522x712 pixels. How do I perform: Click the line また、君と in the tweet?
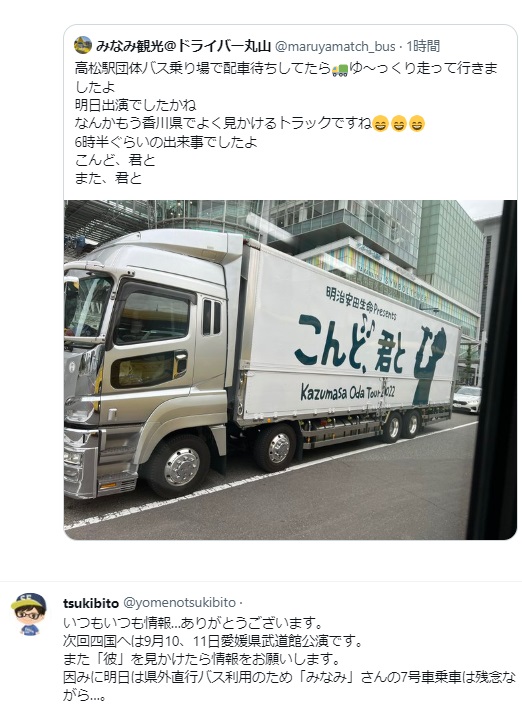pyautogui.click(x=108, y=178)
